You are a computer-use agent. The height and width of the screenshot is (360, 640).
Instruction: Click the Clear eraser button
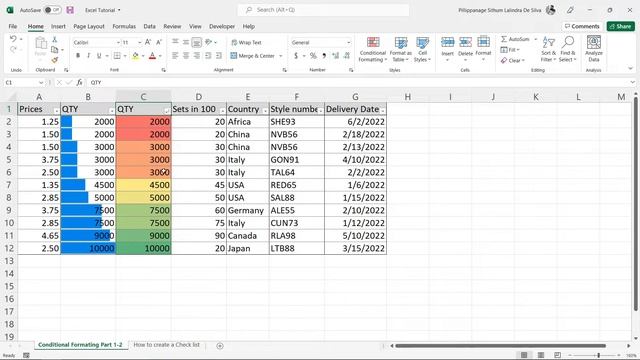[x=512, y=60]
